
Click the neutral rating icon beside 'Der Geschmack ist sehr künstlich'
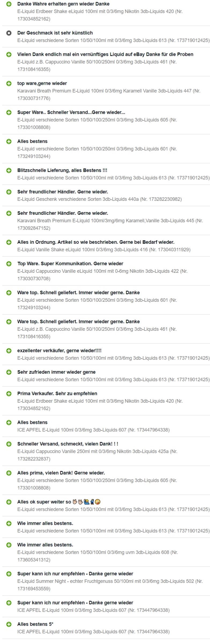9,33
